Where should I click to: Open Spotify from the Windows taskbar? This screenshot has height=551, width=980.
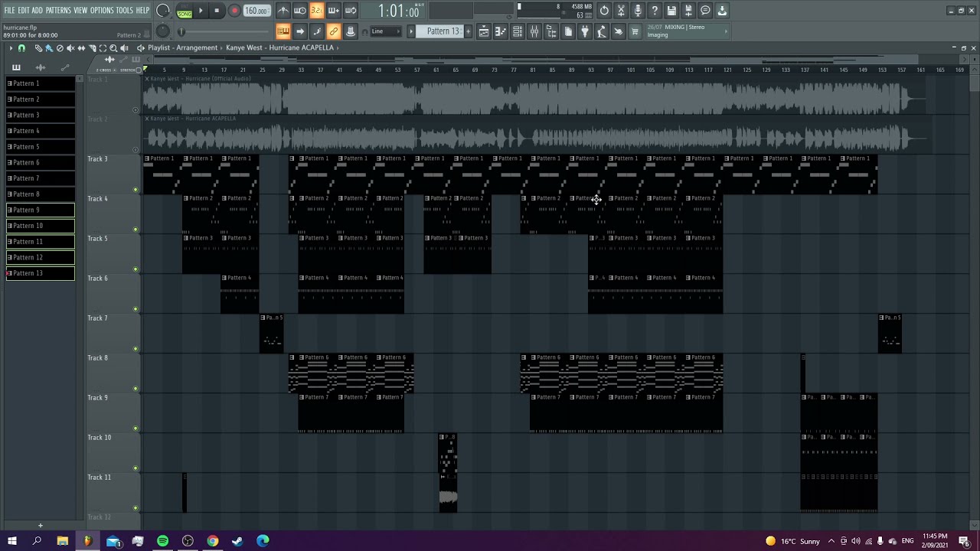162,541
